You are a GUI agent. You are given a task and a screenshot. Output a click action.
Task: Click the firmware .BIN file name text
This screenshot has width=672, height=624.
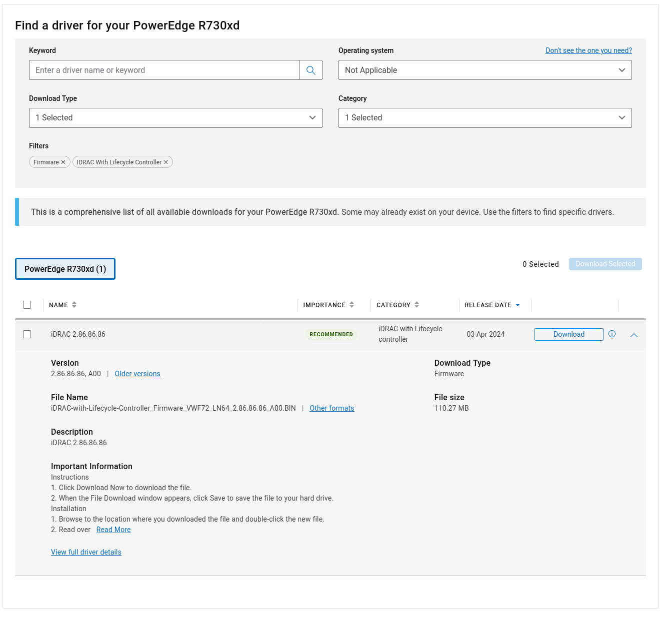[173, 408]
